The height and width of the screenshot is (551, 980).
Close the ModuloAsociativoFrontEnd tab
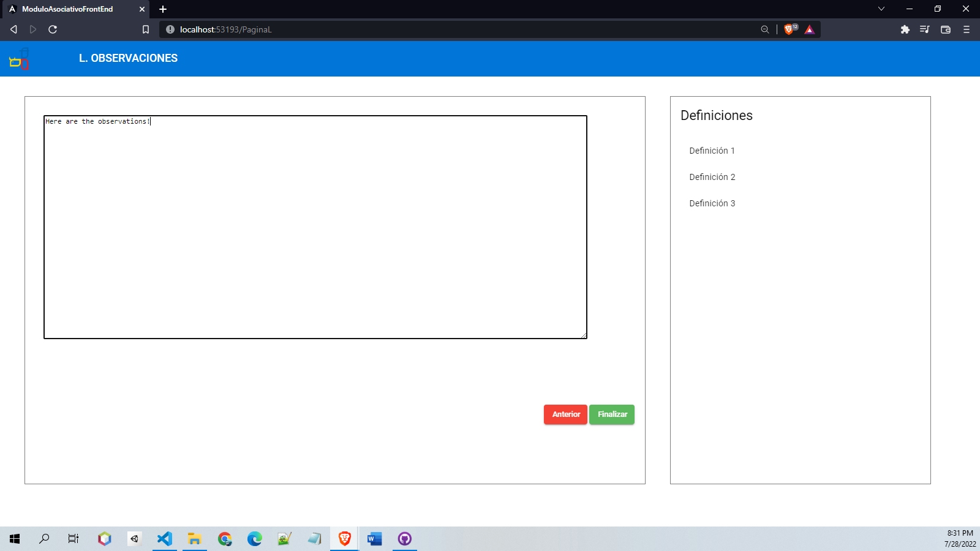(x=142, y=9)
